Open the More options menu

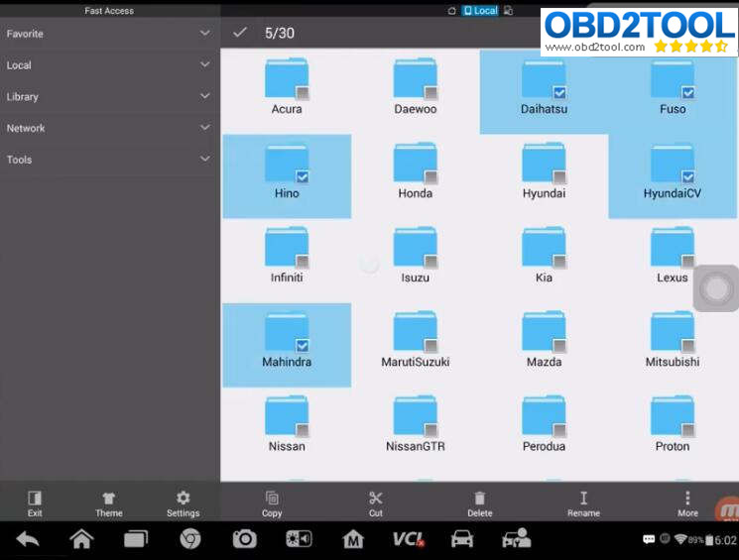coord(687,504)
